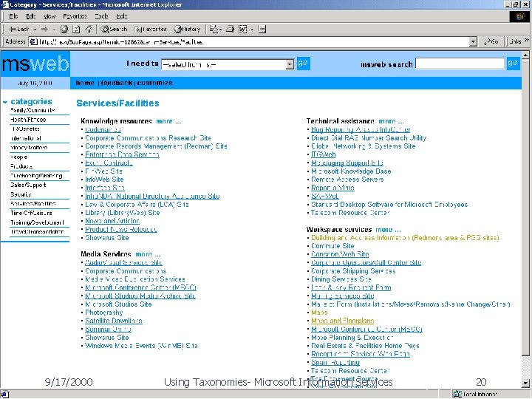Click 'more ...' beside Media Services
Image resolution: width=532 pixels, height=399 pixels.
point(148,254)
